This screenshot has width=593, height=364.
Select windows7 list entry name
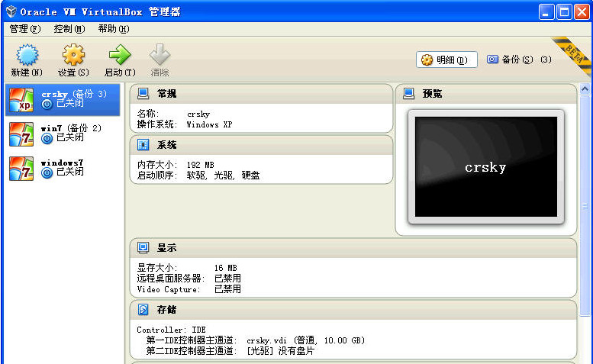[x=62, y=163]
